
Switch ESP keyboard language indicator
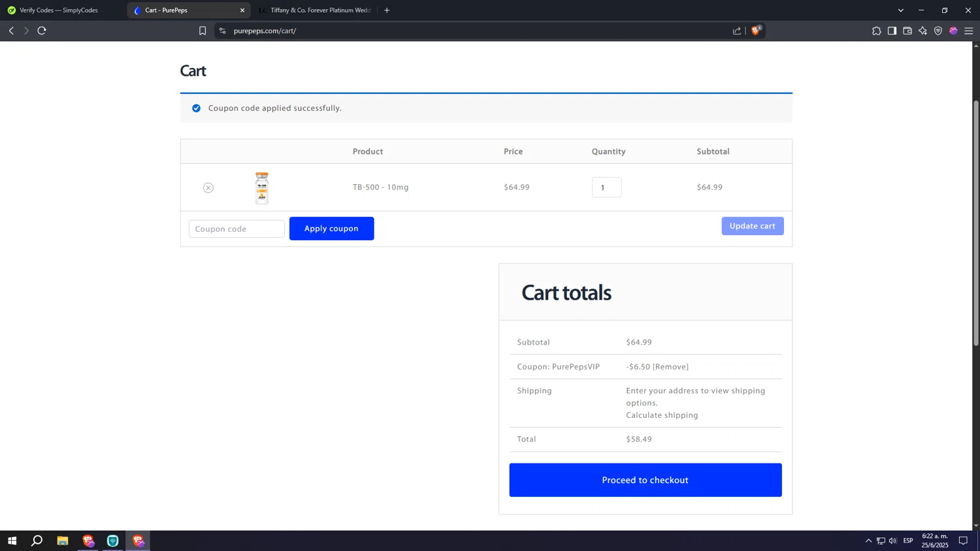coord(908,541)
